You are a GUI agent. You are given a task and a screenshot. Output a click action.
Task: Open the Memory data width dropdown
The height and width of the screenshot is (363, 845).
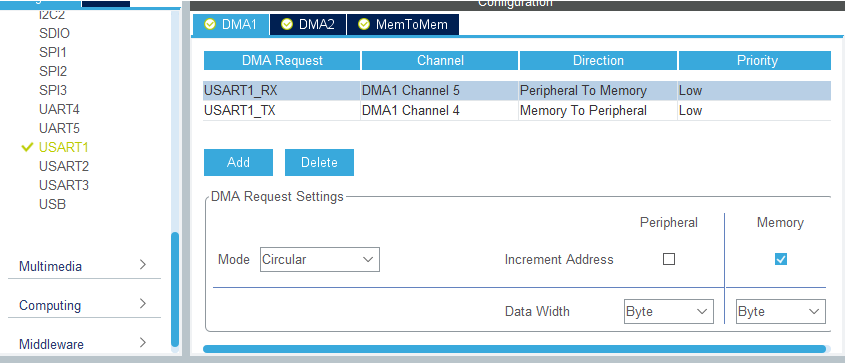pyautogui.click(x=780, y=311)
